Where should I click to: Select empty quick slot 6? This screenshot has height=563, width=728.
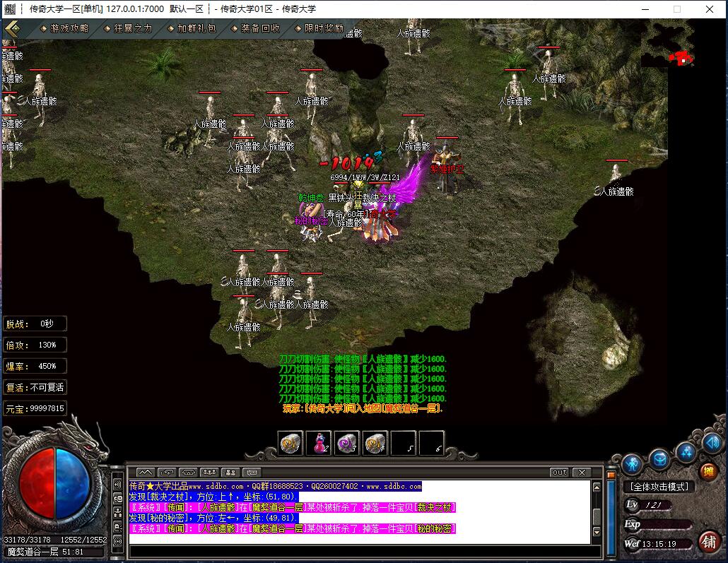pyautogui.click(x=431, y=443)
